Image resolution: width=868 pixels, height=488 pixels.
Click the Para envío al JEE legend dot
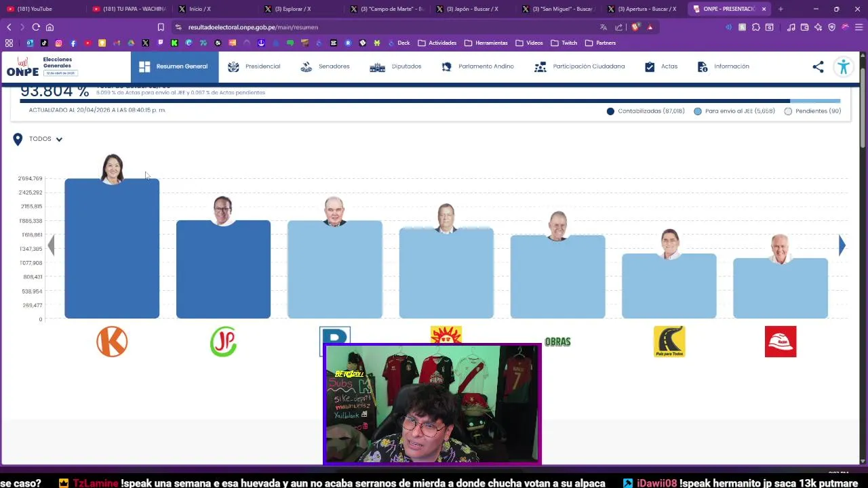(x=698, y=111)
